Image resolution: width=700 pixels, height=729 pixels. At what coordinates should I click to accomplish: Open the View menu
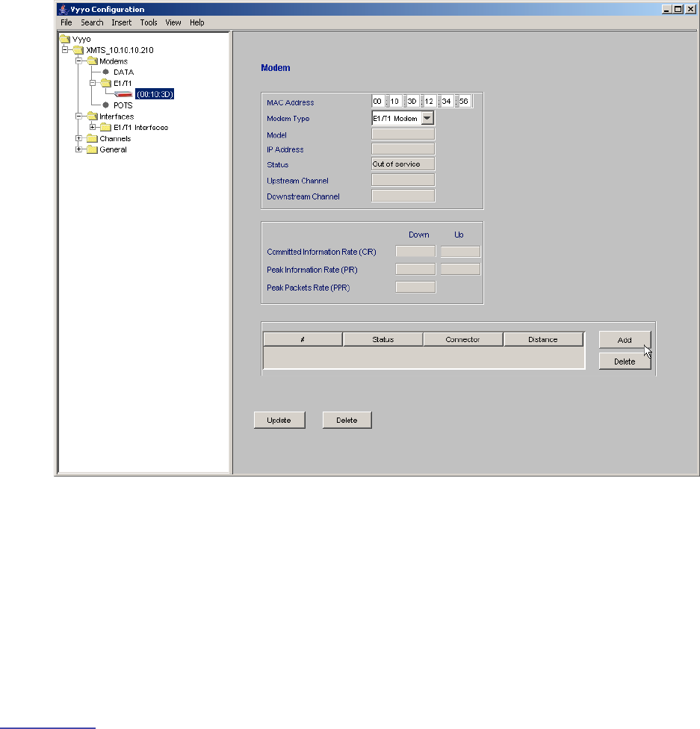(173, 22)
